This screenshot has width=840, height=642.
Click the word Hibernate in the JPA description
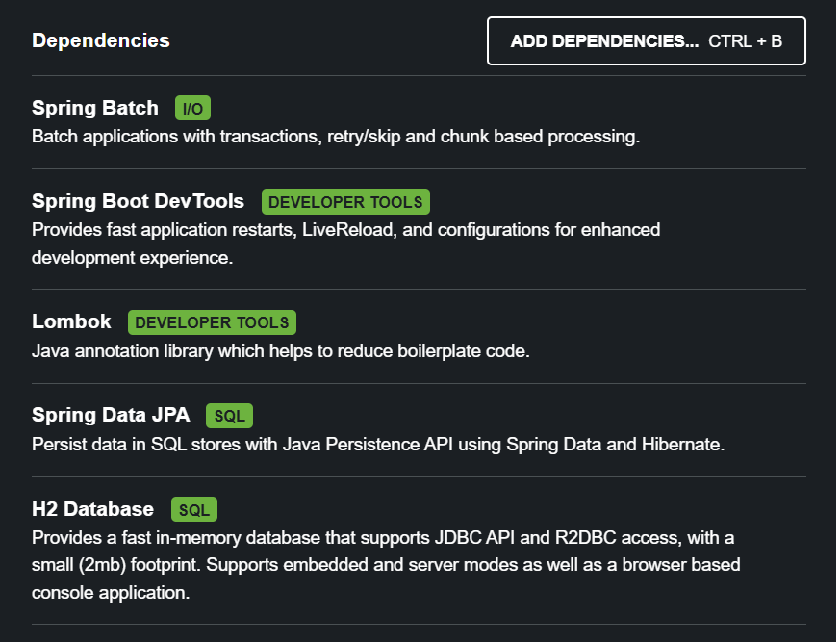(682, 445)
